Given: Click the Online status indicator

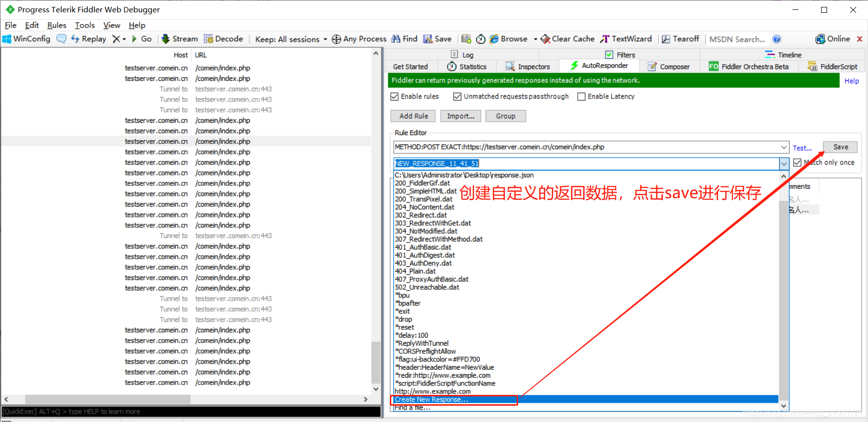Looking at the screenshot, I should [833, 39].
